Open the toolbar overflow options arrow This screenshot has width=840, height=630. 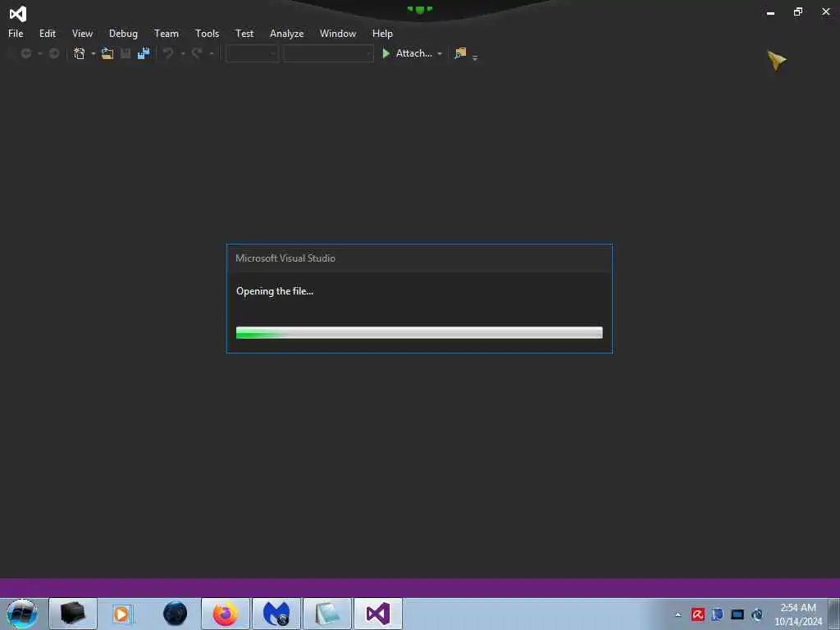(475, 57)
